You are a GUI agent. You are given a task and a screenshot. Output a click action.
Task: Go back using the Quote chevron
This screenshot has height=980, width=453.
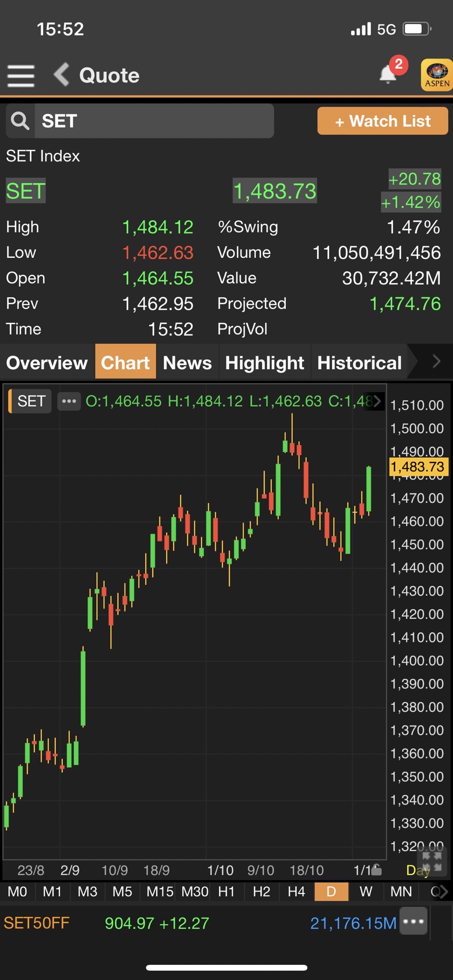61,75
